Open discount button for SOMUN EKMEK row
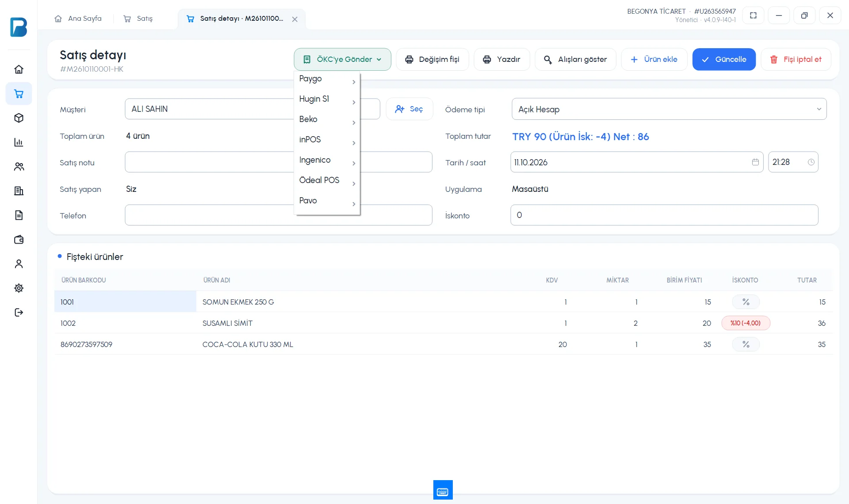Image resolution: width=849 pixels, height=504 pixels. [x=746, y=302]
